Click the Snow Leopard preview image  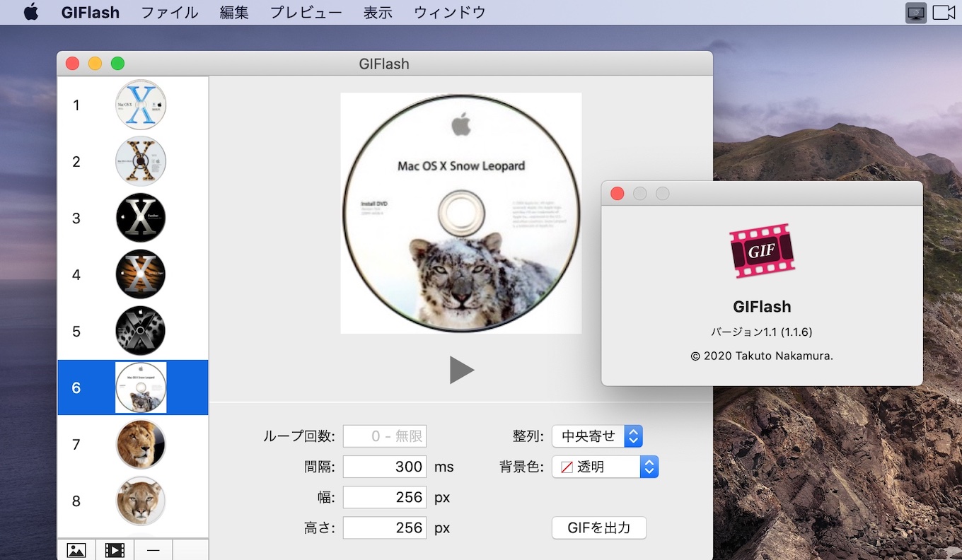coord(461,213)
